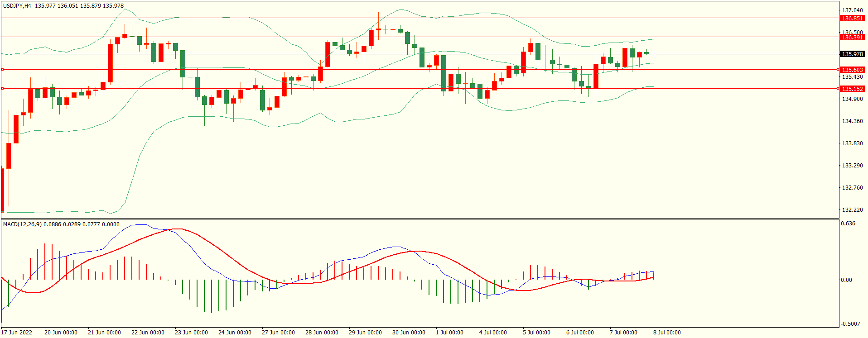Click the 132.220 price axis value
The height and width of the screenshot is (338, 868).
pos(852,210)
